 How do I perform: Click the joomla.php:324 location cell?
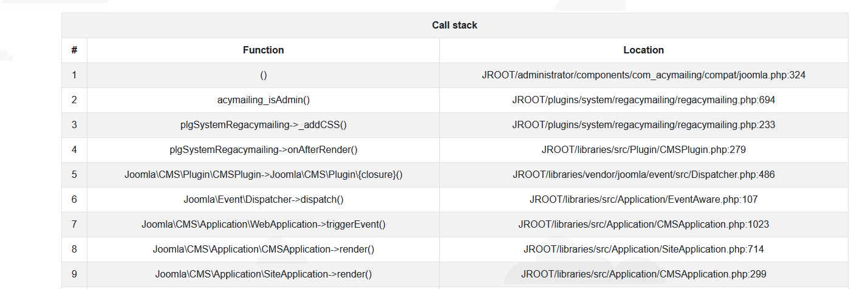(643, 75)
